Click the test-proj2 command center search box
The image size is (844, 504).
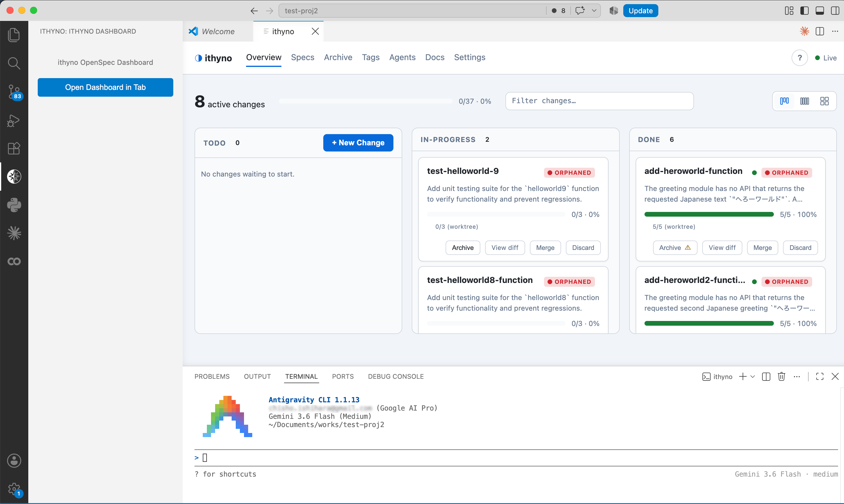pos(412,11)
